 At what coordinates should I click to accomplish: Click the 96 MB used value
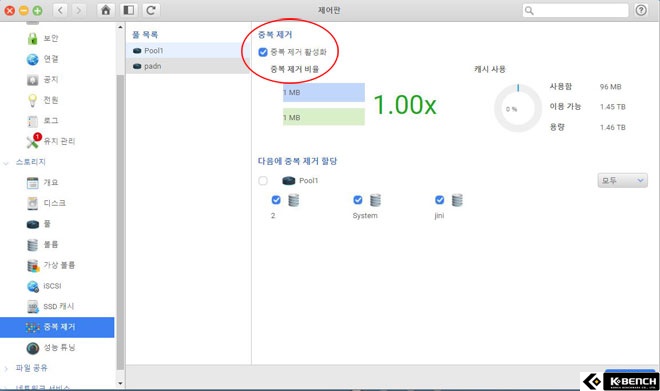coord(610,87)
